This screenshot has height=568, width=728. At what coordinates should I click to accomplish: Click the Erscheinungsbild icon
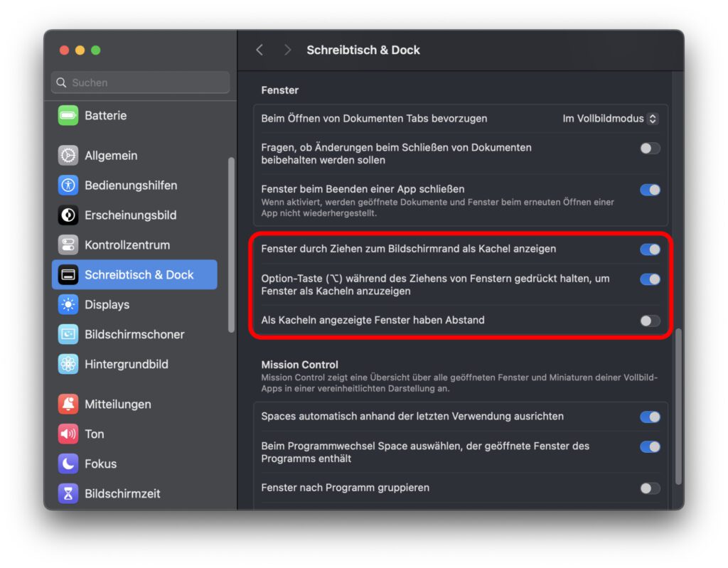[x=68, y=215]
